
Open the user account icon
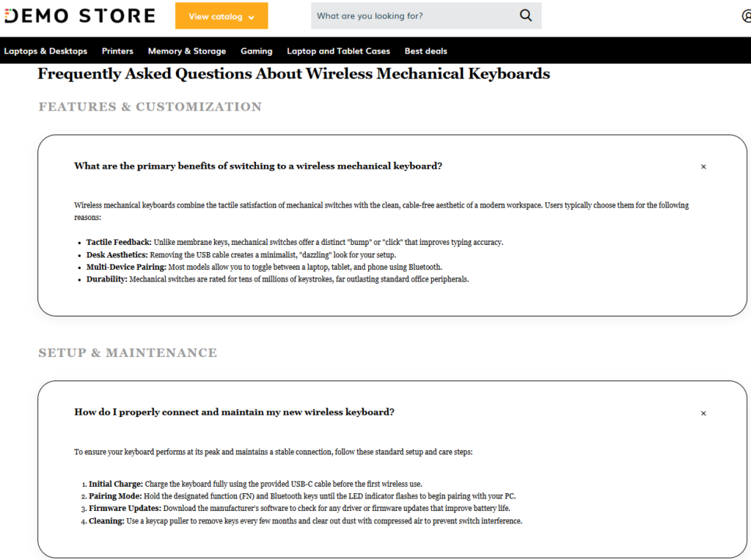point(746,16)
